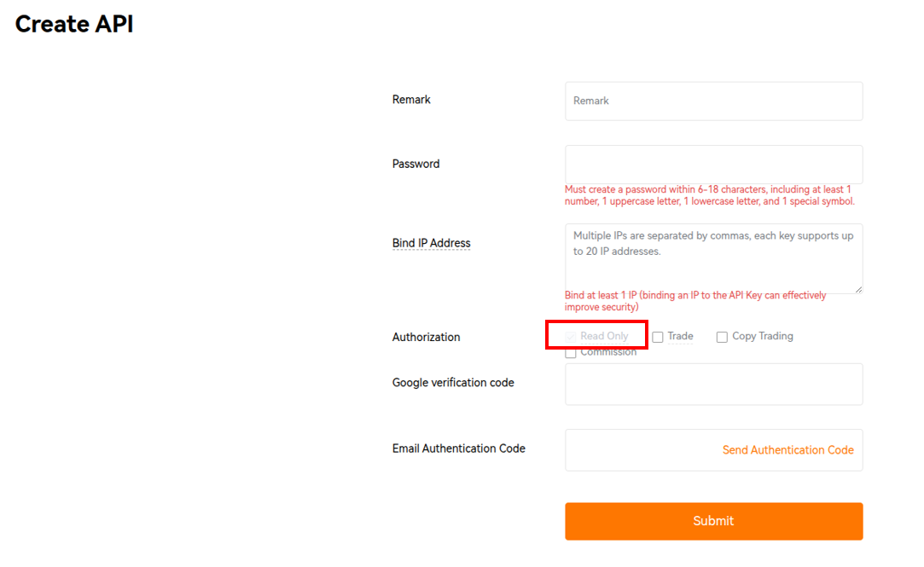Submit the Create API form
This screenshot has height=567, width=924.
tap(713, 521)
